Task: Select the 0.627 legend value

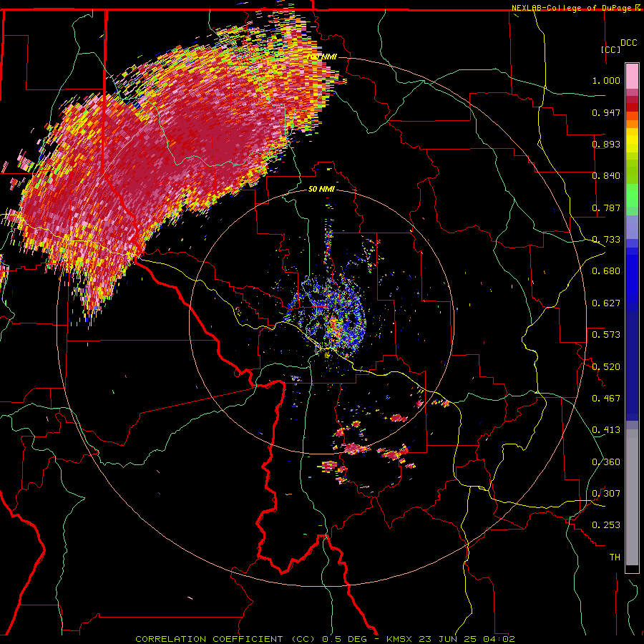Action: coord(606,303)
